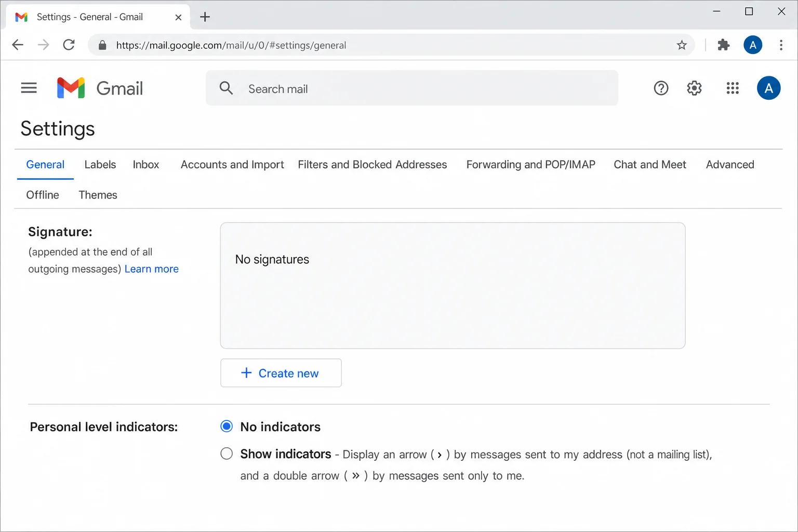Click the Personal level indicators: label
The width and height of the screenshot is (798, 532).
point(104,427)
